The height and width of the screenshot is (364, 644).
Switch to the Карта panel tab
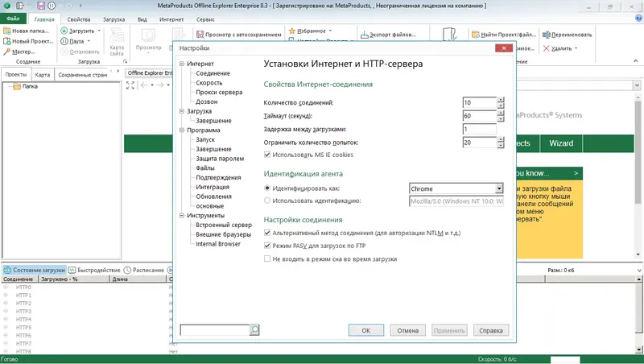43,75
